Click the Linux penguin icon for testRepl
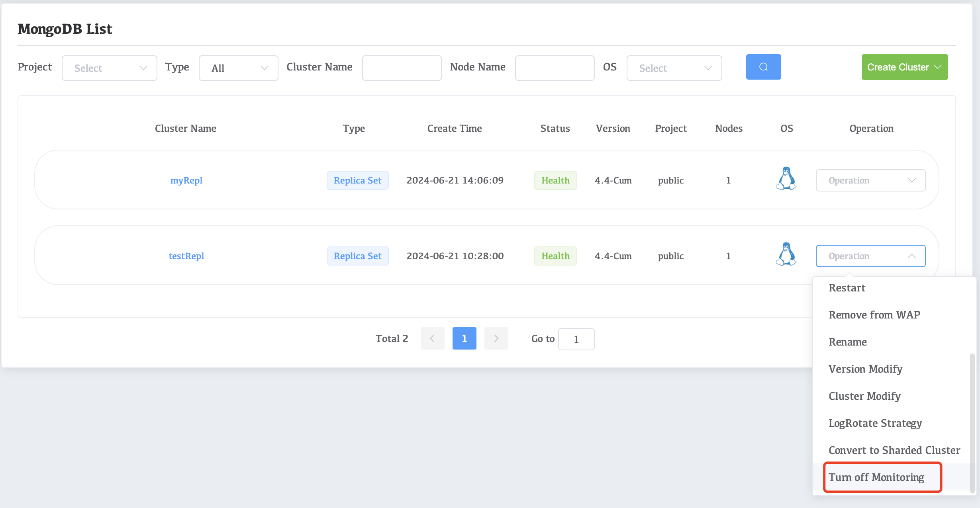 coord(786,254)
